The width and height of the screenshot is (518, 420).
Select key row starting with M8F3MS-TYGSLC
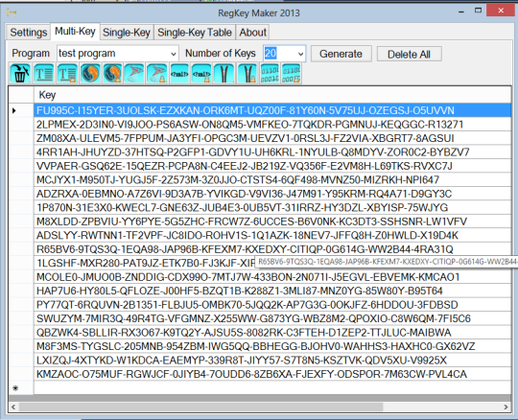click(x=272, y=346)
